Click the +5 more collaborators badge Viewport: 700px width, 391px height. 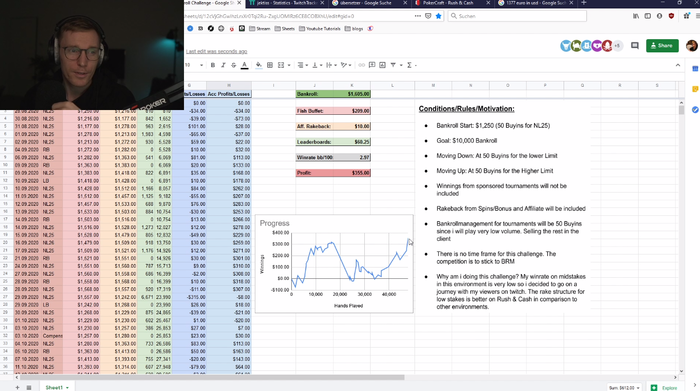tap(617, 46)
